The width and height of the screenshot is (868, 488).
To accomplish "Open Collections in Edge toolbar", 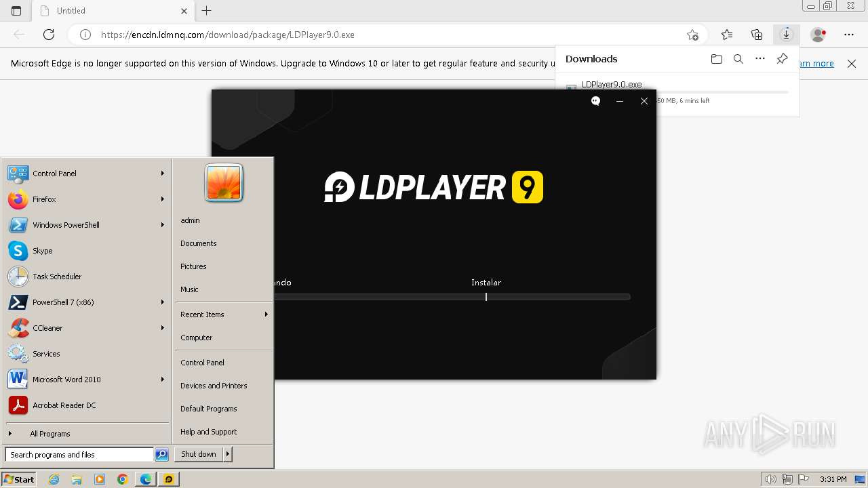I will pyautogui.click(x=757, y=35).
